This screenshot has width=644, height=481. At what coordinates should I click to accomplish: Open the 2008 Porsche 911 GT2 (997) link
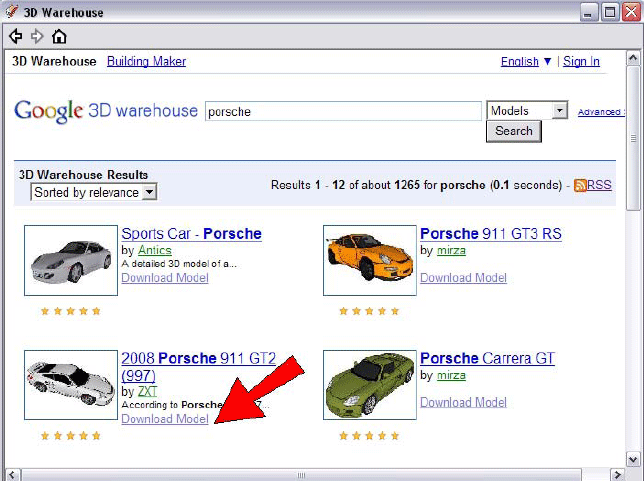(x=198, y=366)
